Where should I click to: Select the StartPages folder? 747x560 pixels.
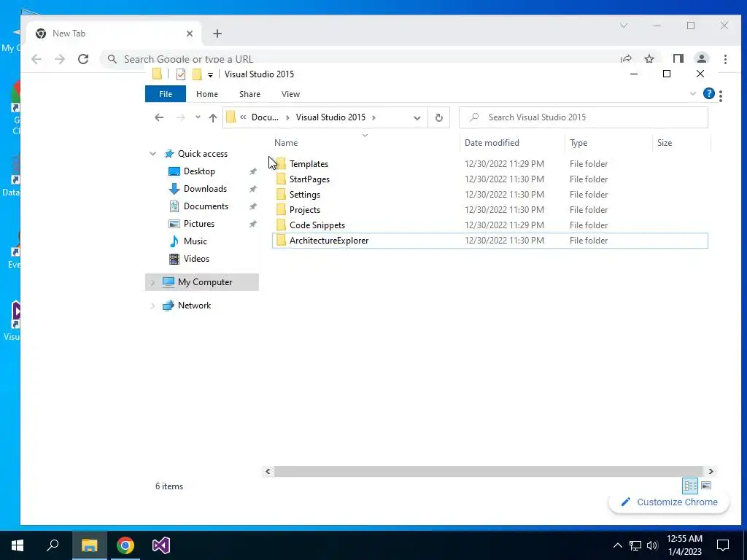point(490,179)
